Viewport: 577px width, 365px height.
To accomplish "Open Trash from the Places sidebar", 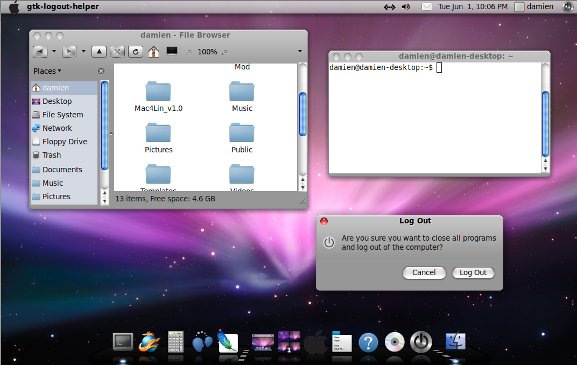I will [64, 155].
